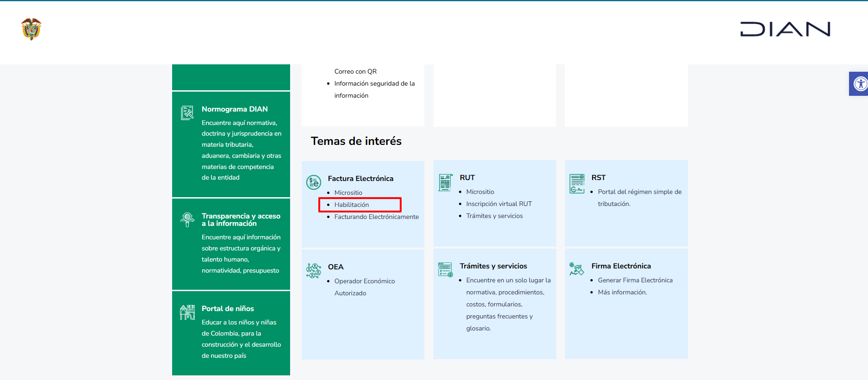
Task: Click the Trámites y servicios card heading
Action: (493, 266)
